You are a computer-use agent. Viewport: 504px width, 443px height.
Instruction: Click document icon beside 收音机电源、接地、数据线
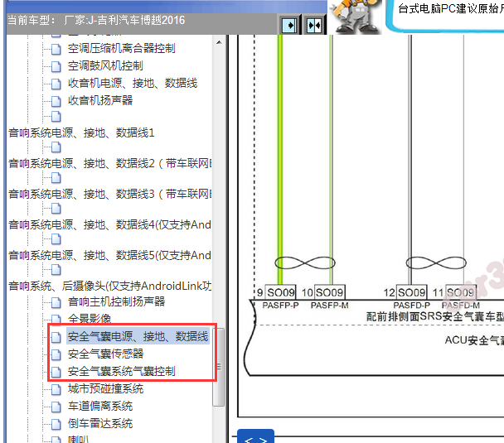pyautogui.click(x=56, y=84)
